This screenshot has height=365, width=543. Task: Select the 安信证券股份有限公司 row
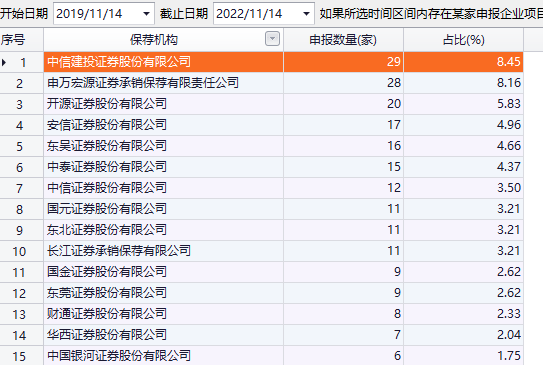261,125
